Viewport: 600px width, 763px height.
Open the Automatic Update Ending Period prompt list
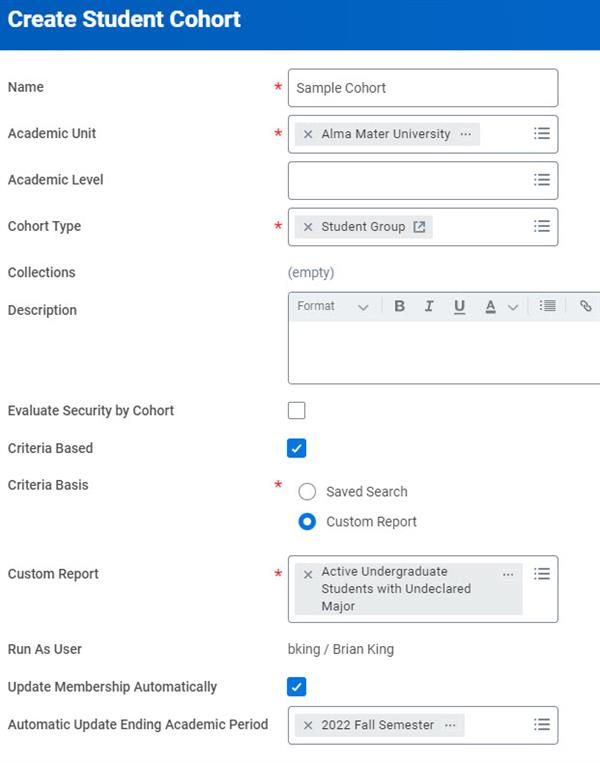point(542,725)
